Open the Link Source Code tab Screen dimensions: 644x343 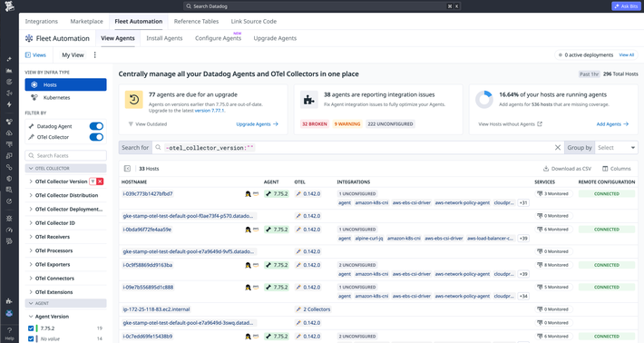pos(254,22)
